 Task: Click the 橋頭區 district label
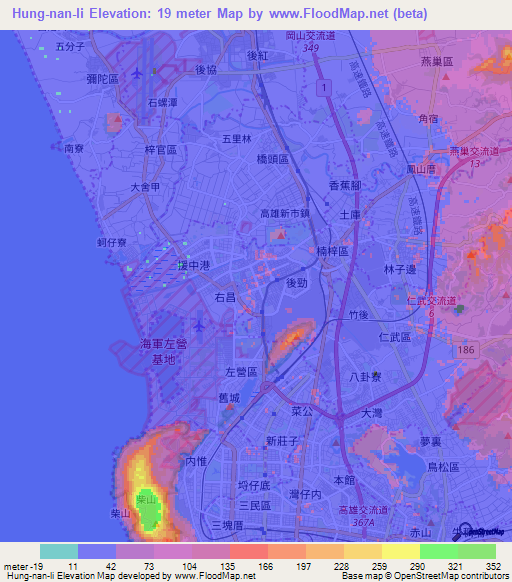tap(273, 159)
